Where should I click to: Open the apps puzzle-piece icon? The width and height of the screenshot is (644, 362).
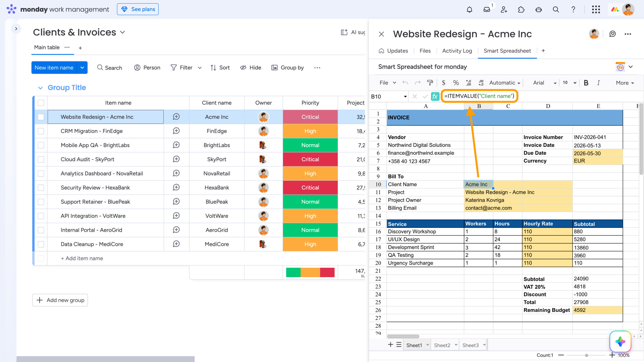(x=521, y=10)
